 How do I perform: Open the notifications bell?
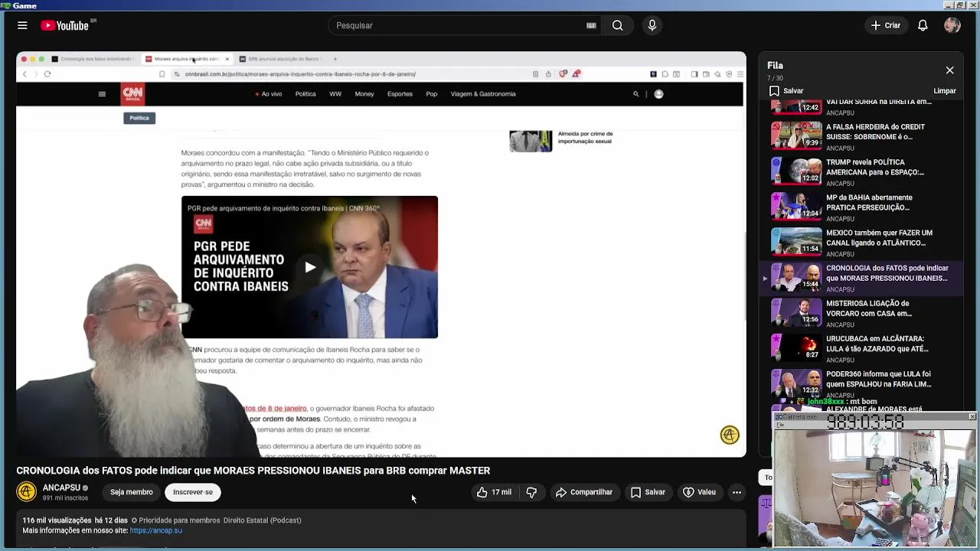tap(923, 25)
